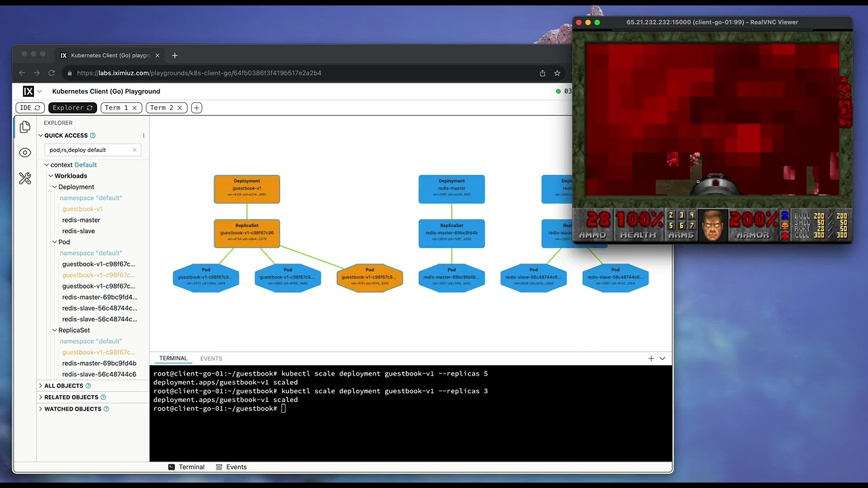Go forward in the browser
The width and height of the screenshot is (868, 488).
(x=37, y=73)
